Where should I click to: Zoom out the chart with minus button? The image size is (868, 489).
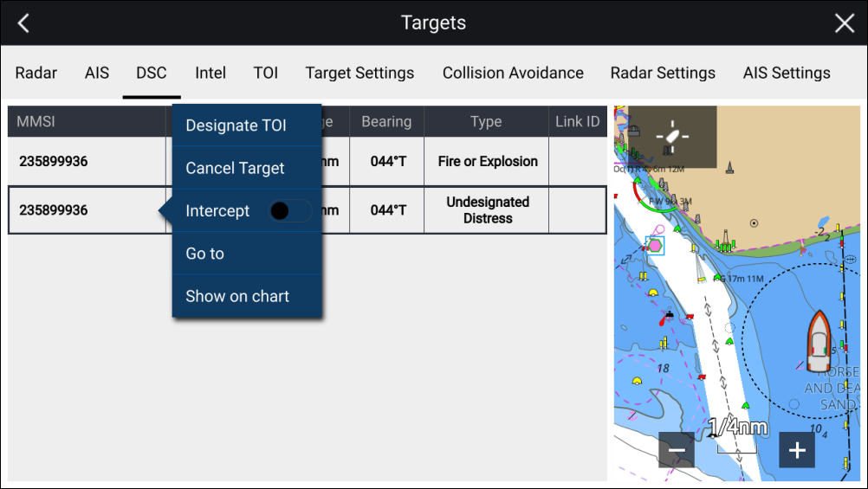[677, 450]
